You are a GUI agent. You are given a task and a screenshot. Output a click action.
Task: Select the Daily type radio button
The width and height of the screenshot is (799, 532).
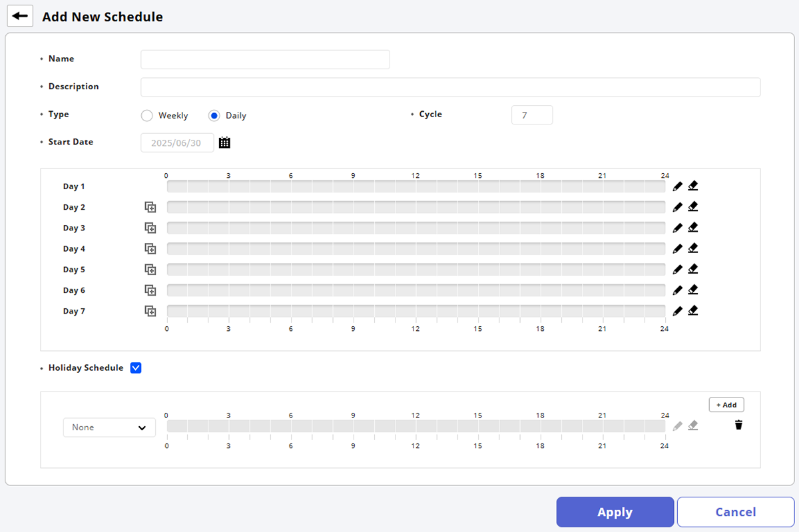click(x=214, y=116)
